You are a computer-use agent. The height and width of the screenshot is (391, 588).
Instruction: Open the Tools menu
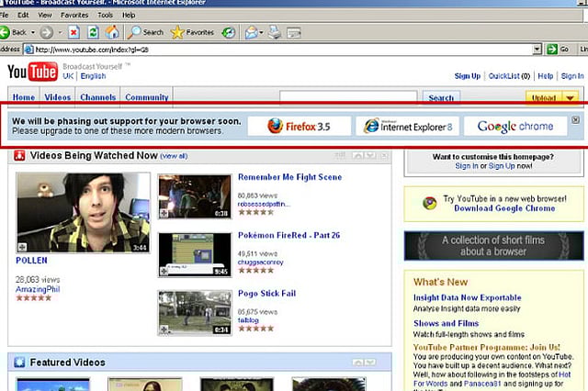coord(106,16)
